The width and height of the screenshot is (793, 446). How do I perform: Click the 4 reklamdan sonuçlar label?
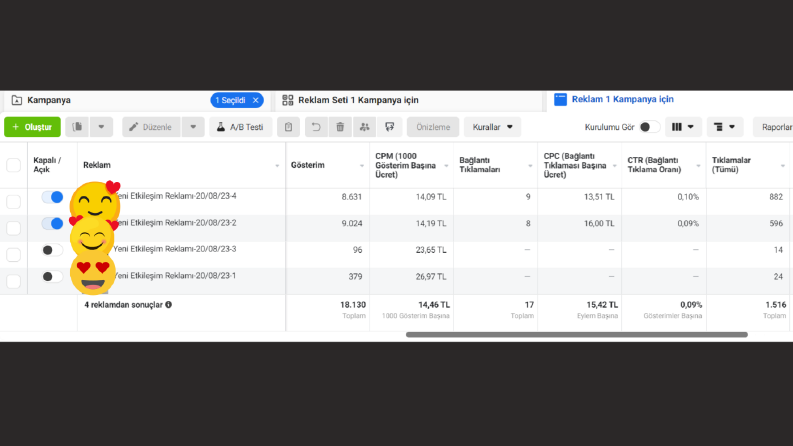click(123, 304)
